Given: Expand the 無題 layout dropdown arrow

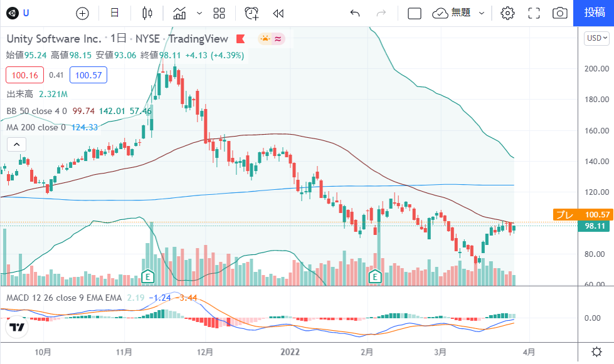Looking at the screenshot, I should (x=482, y=13).
